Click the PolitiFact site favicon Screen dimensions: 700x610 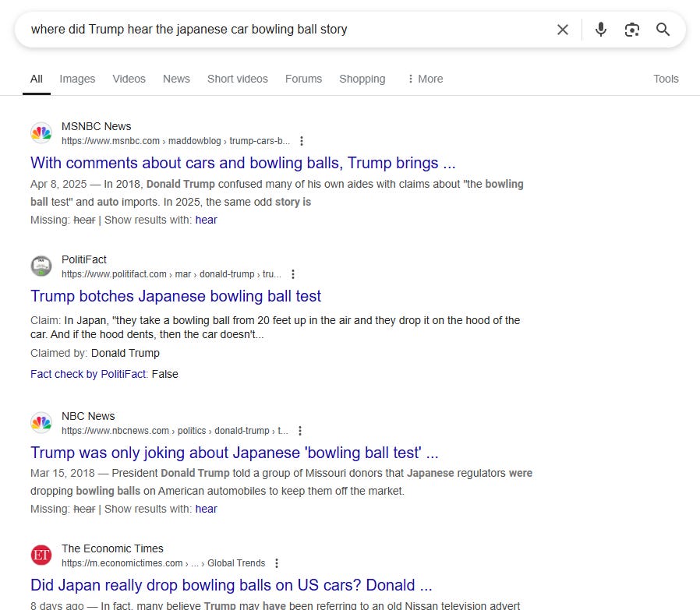41,266
